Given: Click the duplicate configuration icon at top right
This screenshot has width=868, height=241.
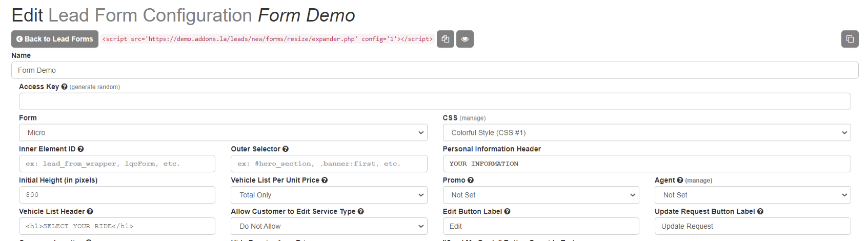Looking at the screenshot, I should [x=850, y=39].
